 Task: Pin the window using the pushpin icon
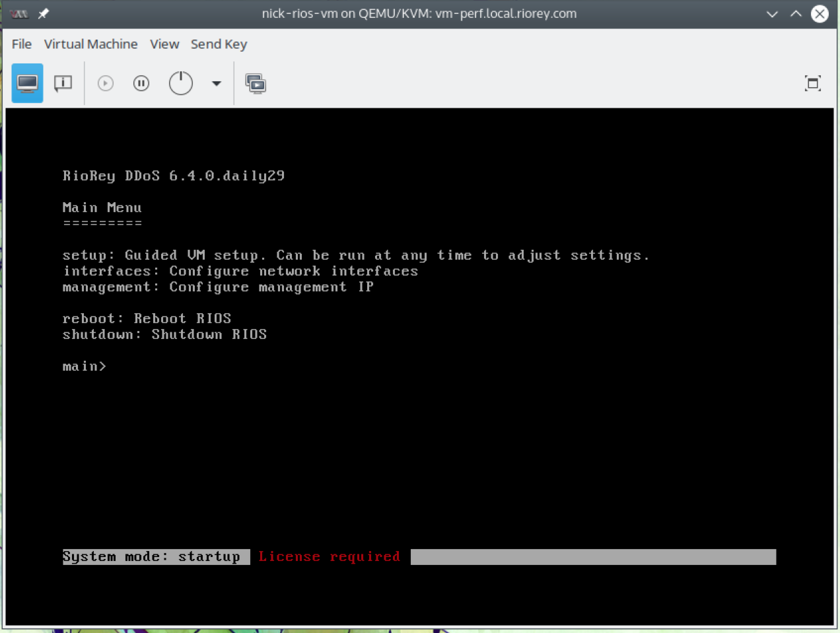click(44, 14)
